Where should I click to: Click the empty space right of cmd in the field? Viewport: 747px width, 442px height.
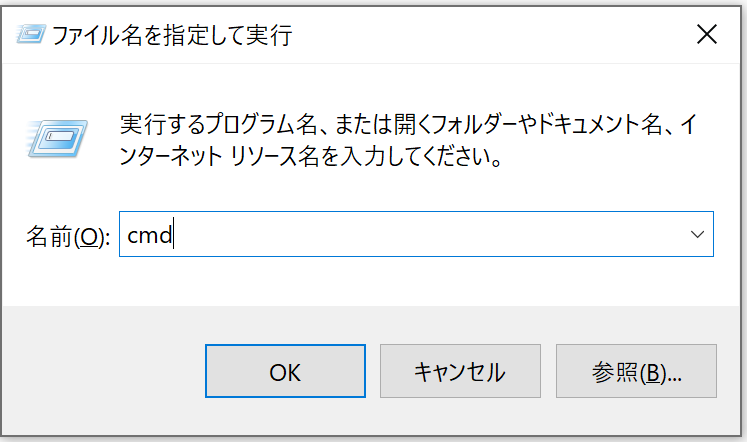point(429,234)
